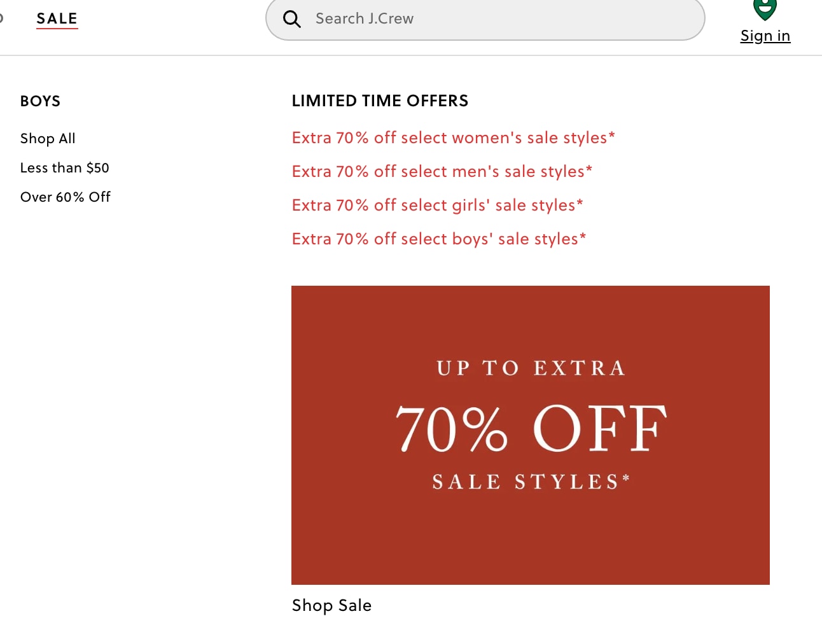Image resolution: width=822 pixels, height=644 pixels.
Task: Follow the Shop Sale link below banner
Action: pos(331,605)
